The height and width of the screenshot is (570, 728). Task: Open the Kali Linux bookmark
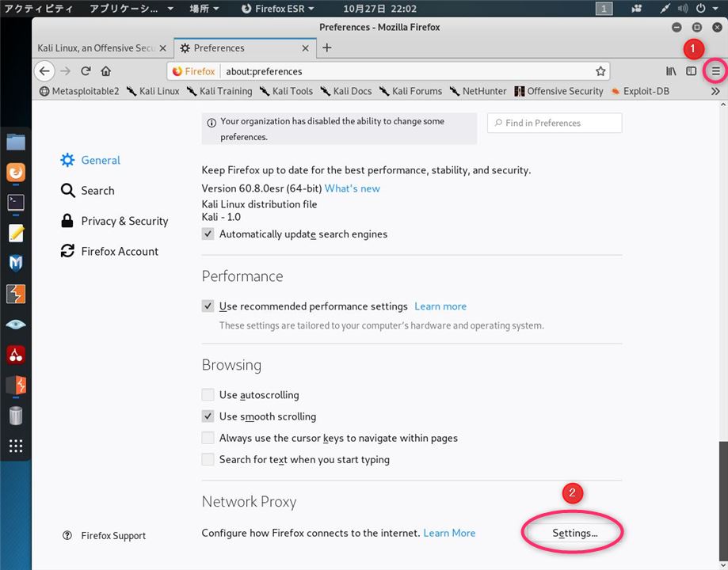point(153,92)
